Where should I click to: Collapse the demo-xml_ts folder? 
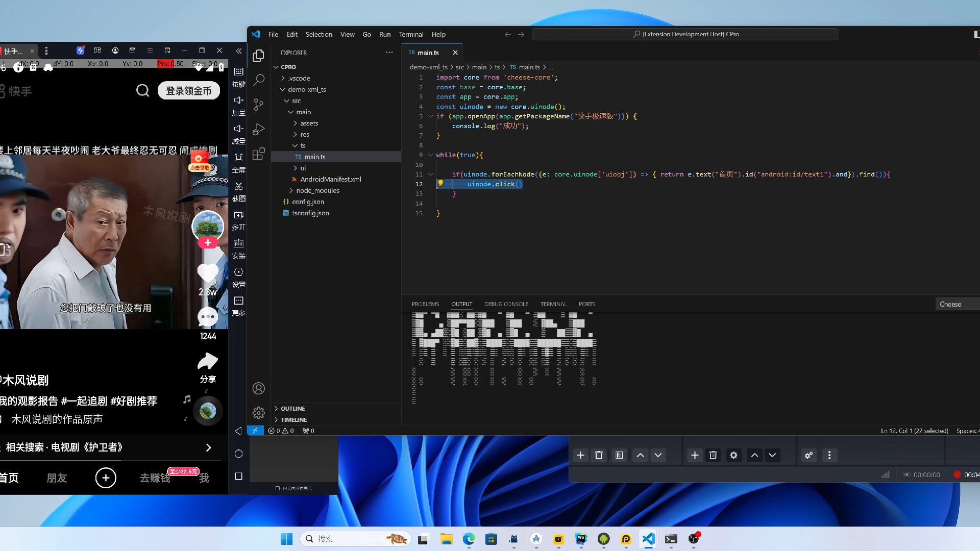(306, 89)
